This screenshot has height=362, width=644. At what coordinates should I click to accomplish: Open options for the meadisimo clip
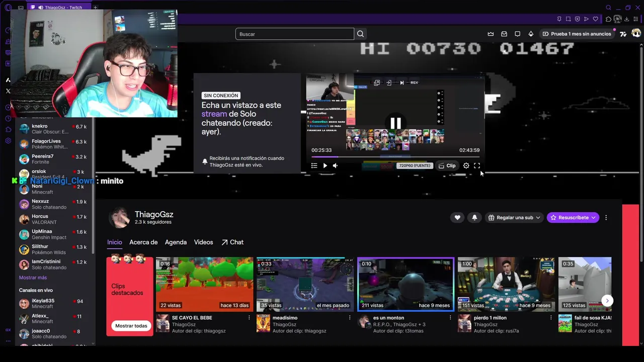click(350, 318)
